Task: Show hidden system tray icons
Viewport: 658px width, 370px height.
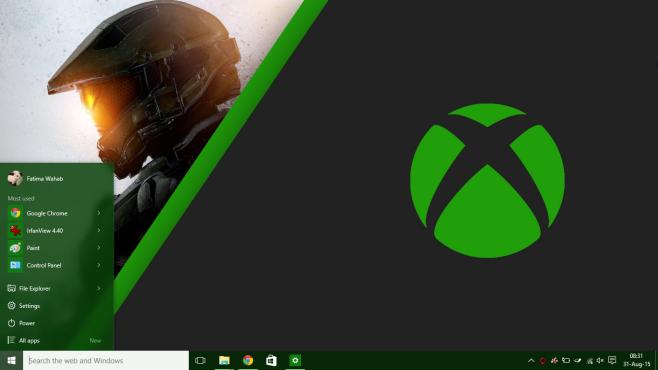Action: click(x=531, y=360)
